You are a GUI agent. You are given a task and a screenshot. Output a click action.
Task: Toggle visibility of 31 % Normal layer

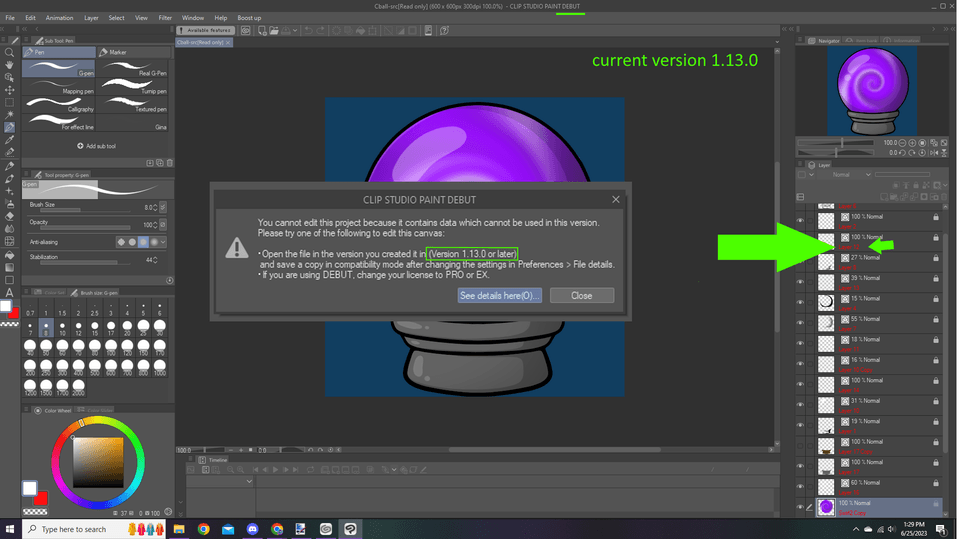coord(800,405)
